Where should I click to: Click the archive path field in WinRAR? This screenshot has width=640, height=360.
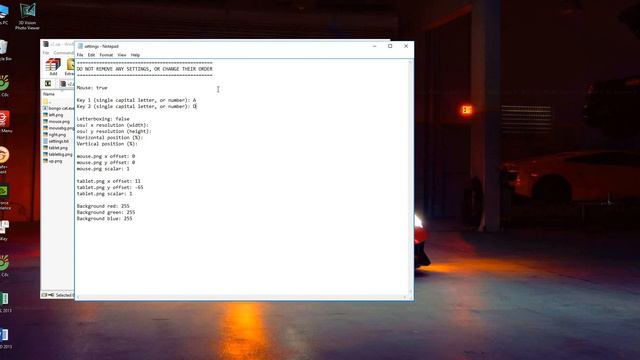[67, 84]
